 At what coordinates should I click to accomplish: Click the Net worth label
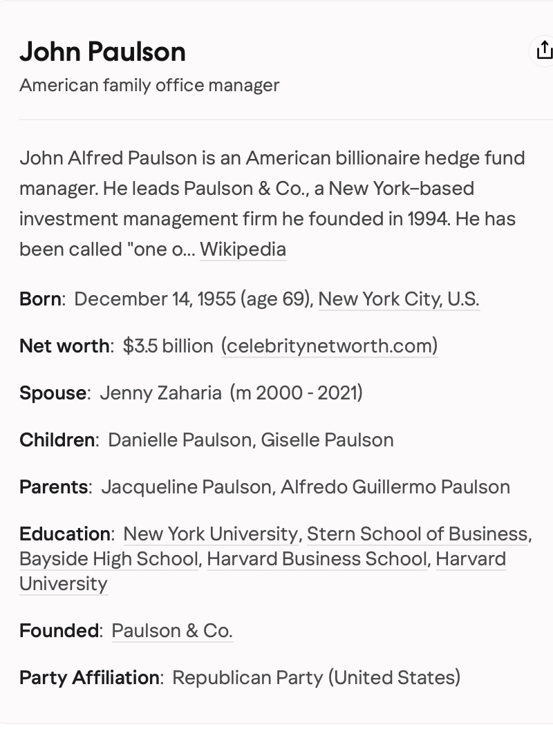pyautogui.click(x=64, y=346)
